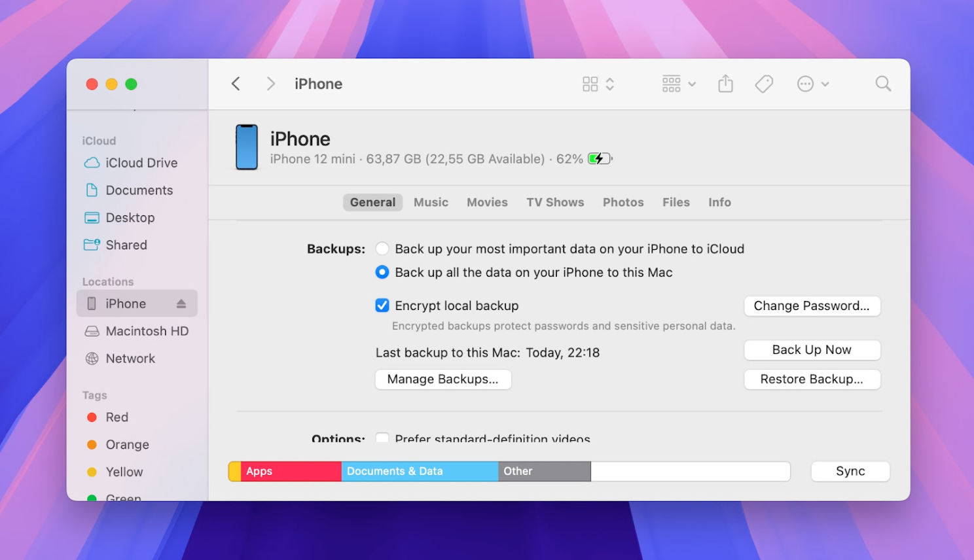Click Manage Backups button
974x560 pixels.
tap(443, 379)
